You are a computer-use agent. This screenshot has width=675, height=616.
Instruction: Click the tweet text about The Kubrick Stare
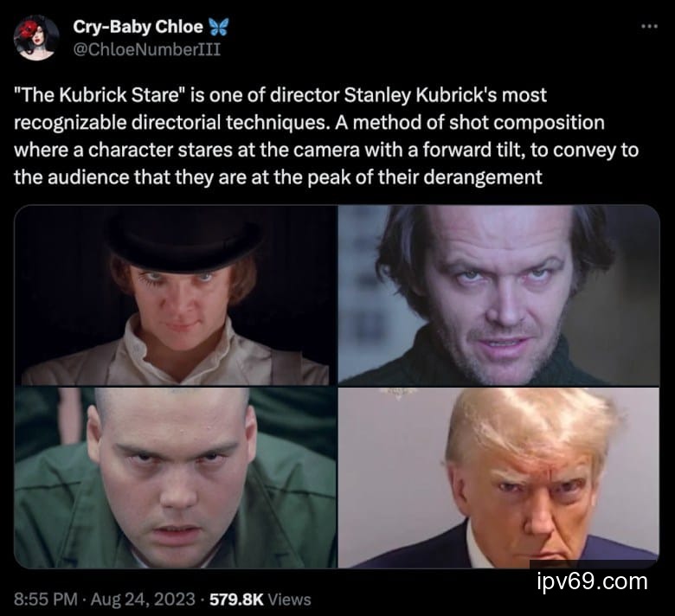[326, 136]
